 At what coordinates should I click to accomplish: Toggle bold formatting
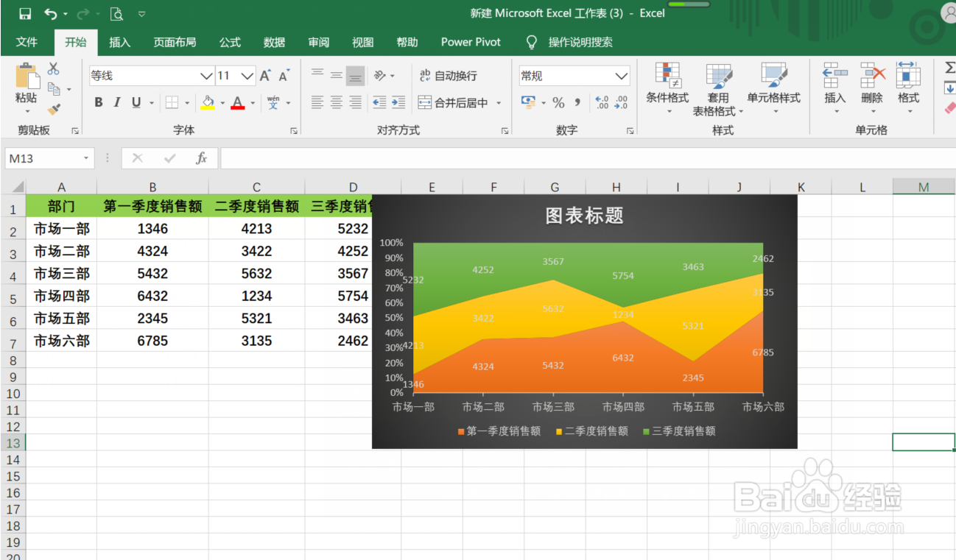click(98, 102)
